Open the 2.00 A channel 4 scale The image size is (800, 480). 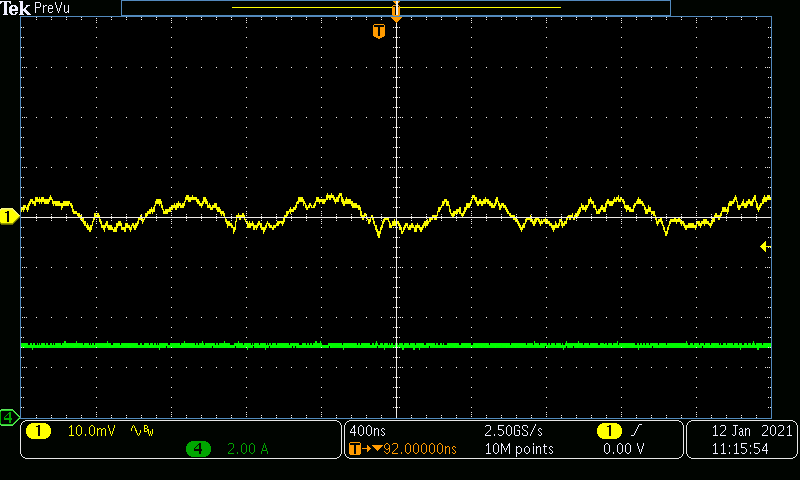click(x=247, y=449)
